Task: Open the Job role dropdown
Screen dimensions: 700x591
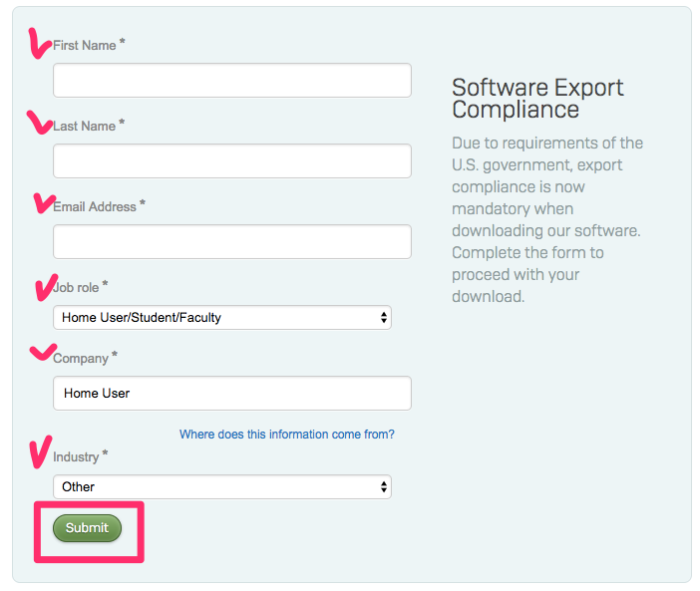Action: (x=222, y=318)
